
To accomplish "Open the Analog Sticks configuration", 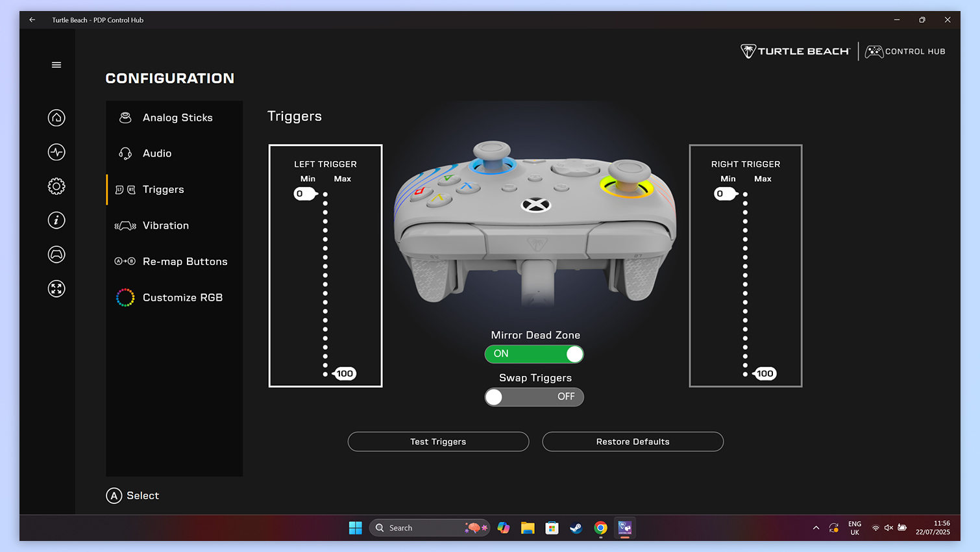I will pyautogui.click(x=177, y=118).
